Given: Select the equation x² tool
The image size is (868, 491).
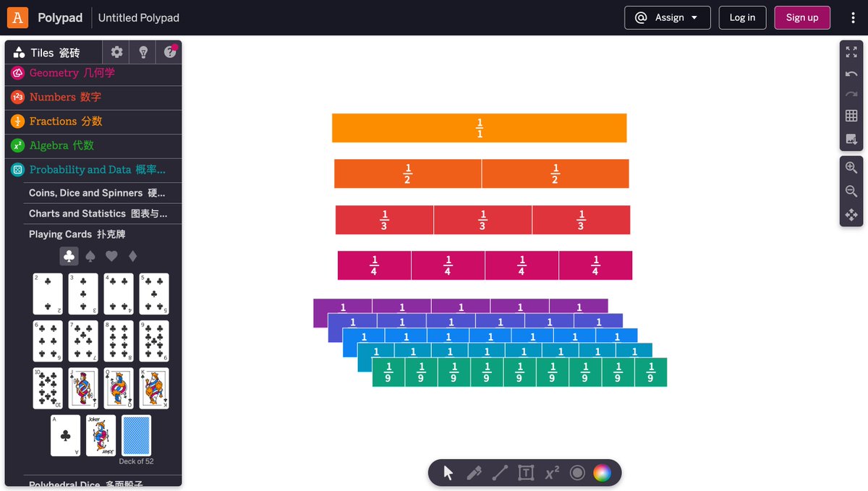Looking at the screenshot, I should [552, 473].
